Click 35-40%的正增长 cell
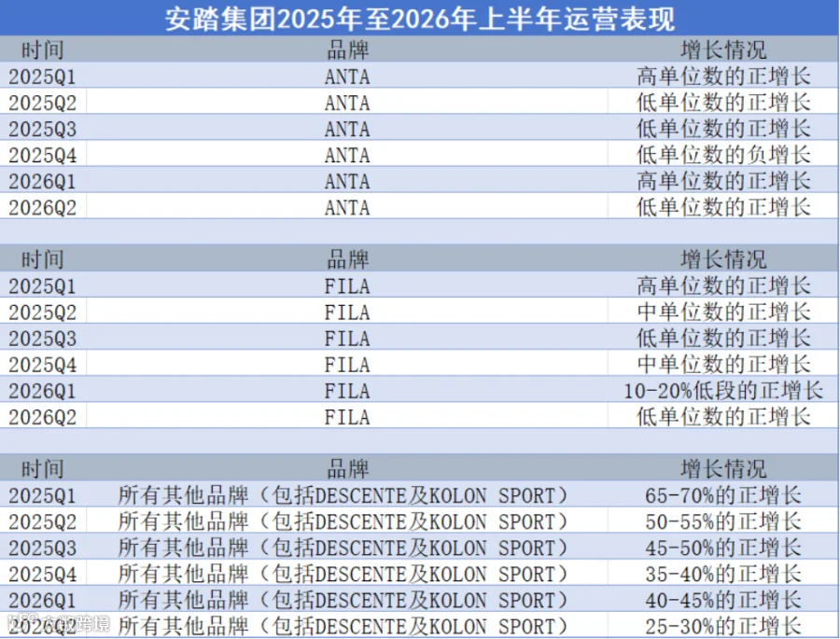The height and width of the screenshot is (639, 840). [723, 575]
